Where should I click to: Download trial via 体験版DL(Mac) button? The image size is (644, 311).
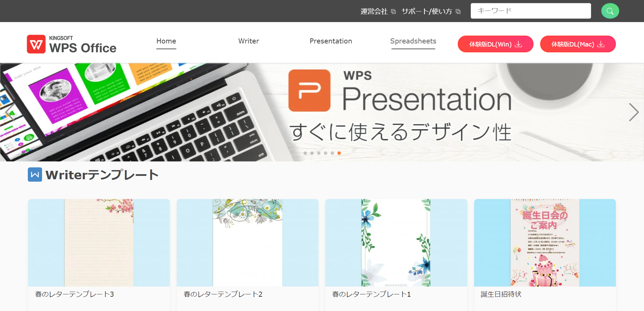[578, 44]
